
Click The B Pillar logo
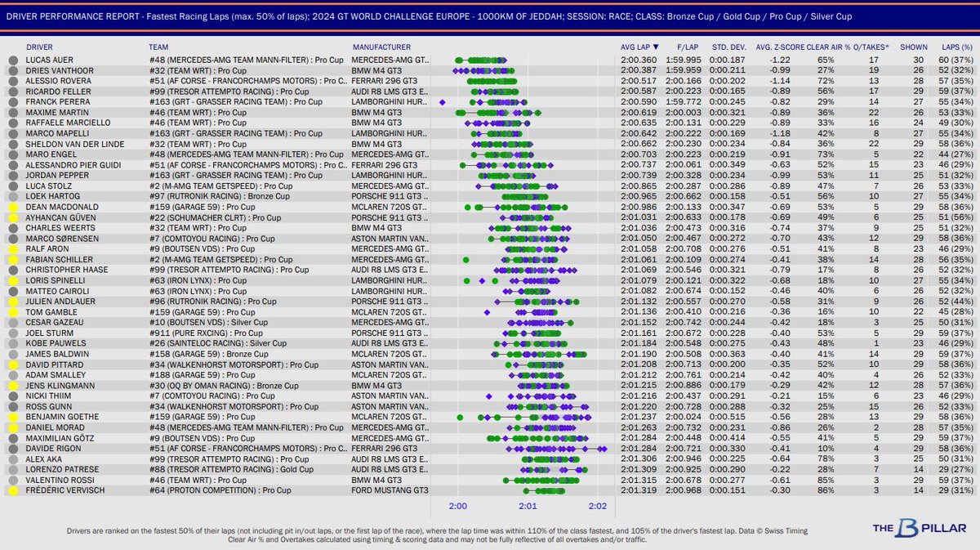919,528
